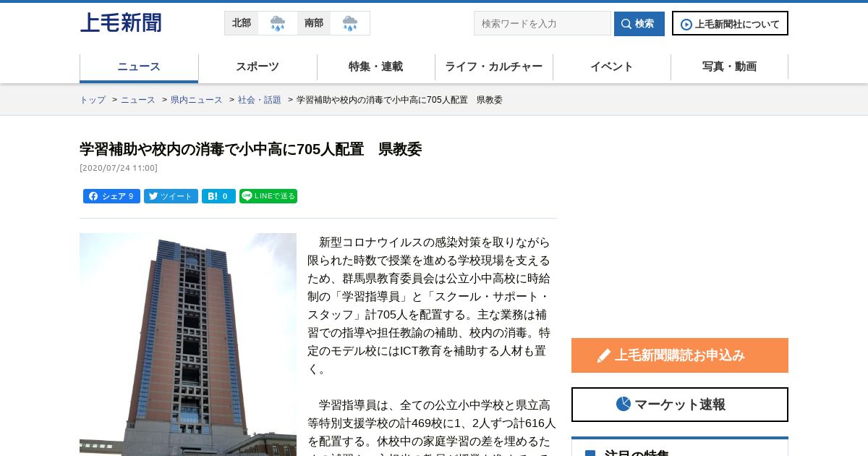
Task: Open 社会・話題 breadcrumb link
Action: 260,100
